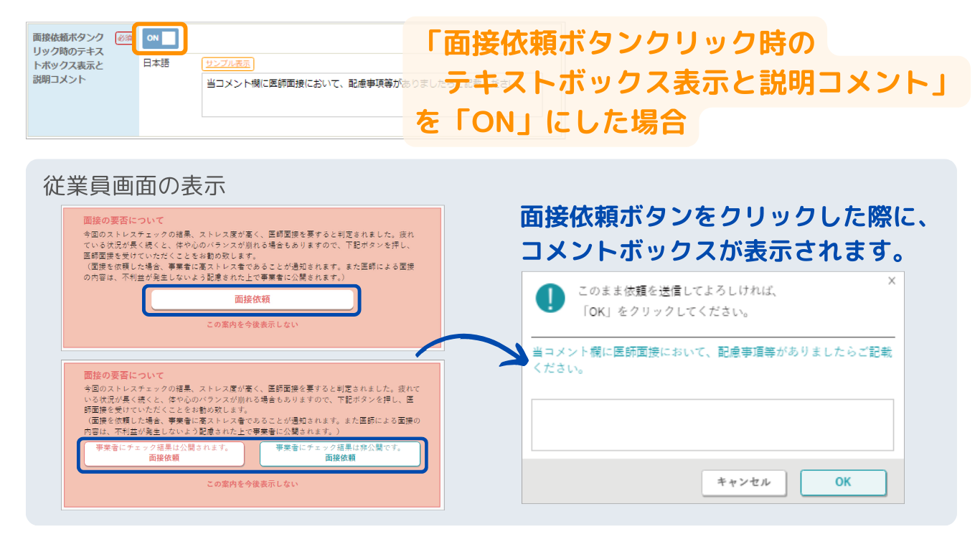This screenshot has height=547, width=980.
Task: Close the confirmation dialog with X
Action: click(892, 281)
